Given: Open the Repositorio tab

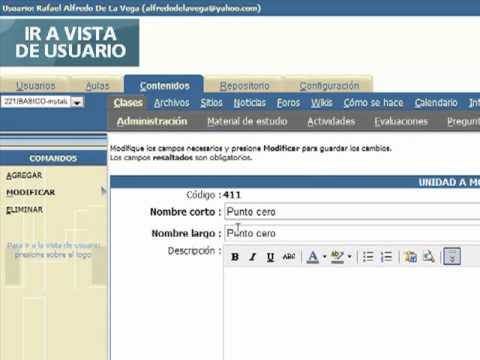Looking at the screenshot, I should click(244, 86).
